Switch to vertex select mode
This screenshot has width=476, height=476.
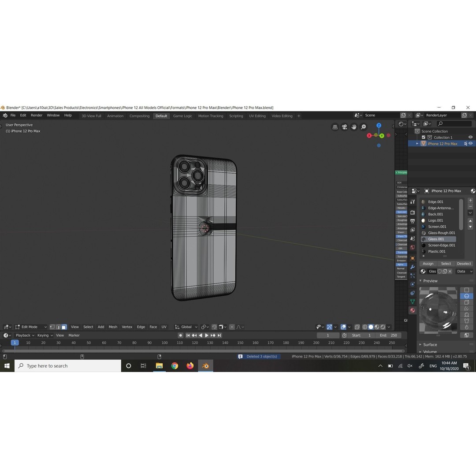tap(52, 327)
